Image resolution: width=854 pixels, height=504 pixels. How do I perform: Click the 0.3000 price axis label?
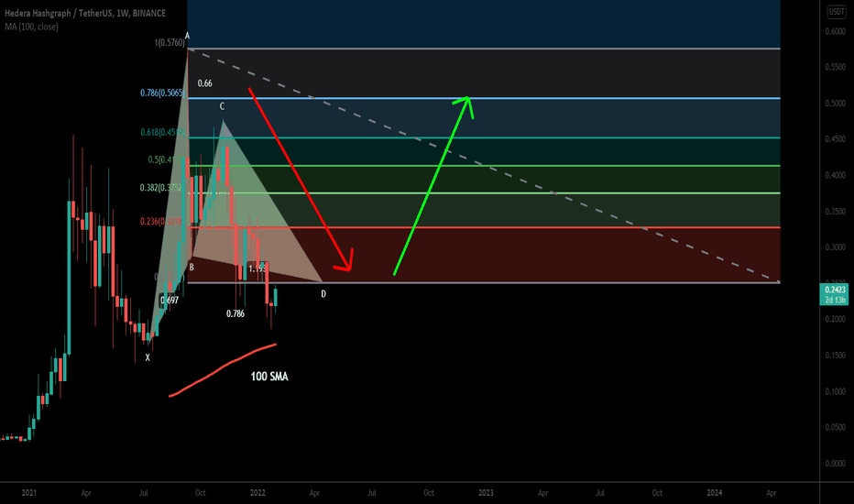835,247
